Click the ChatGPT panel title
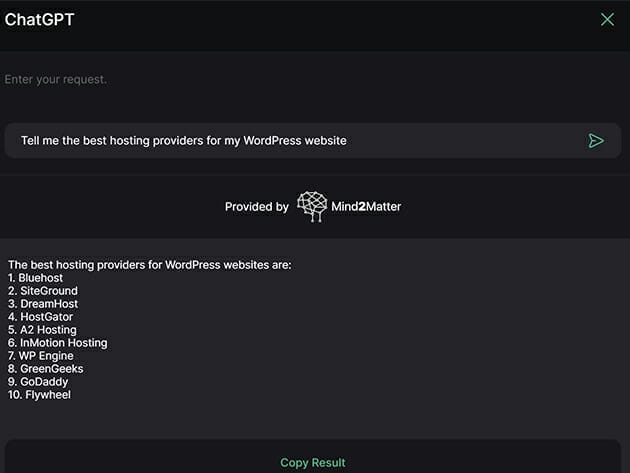This screenshot has height=473, width=630. 39,19
